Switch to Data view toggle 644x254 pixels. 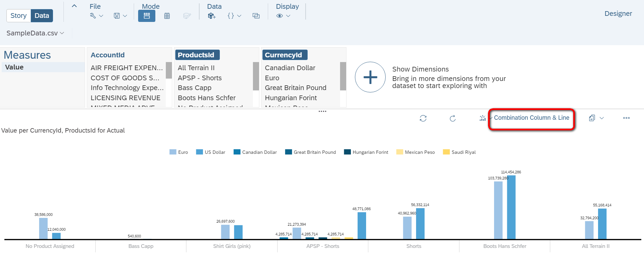coord(42,16)
